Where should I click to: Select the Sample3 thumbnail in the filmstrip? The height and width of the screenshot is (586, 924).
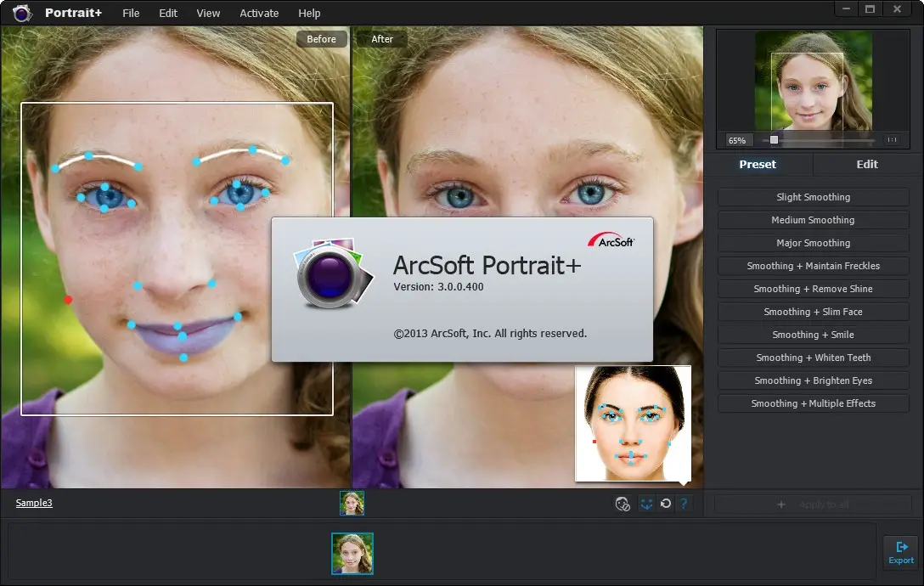[x=352, y=554]
